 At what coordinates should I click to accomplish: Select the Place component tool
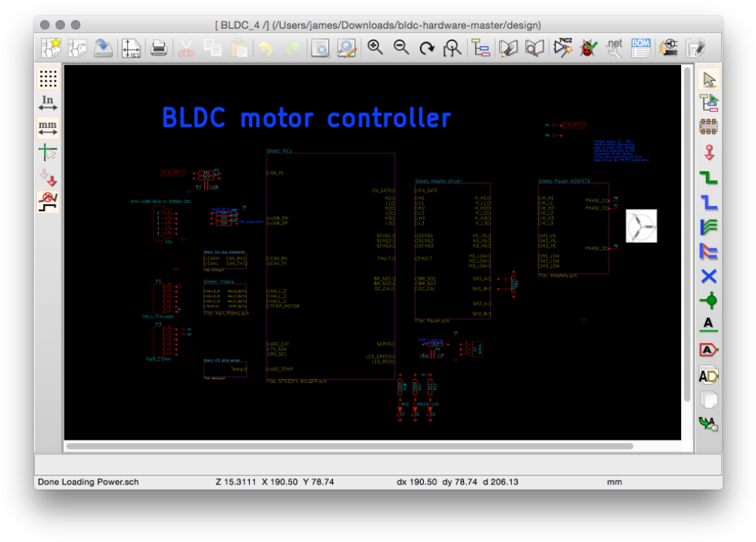(709, 127)
